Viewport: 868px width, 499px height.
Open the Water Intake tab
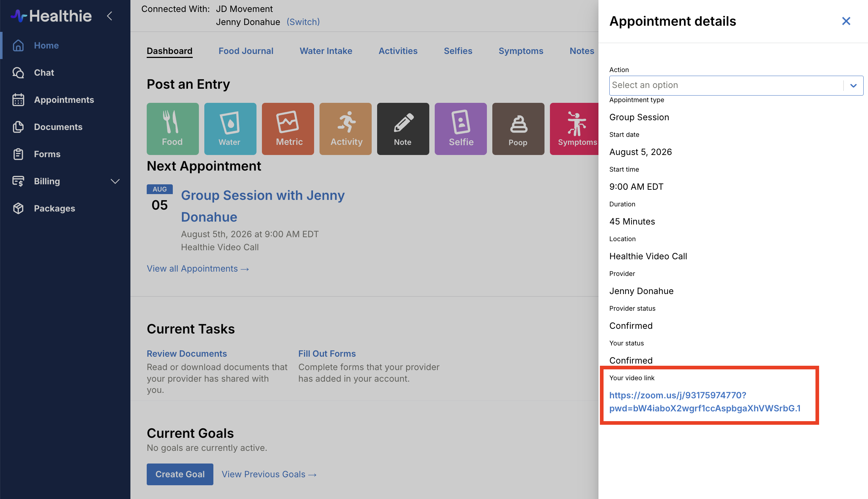click(326, 51)
